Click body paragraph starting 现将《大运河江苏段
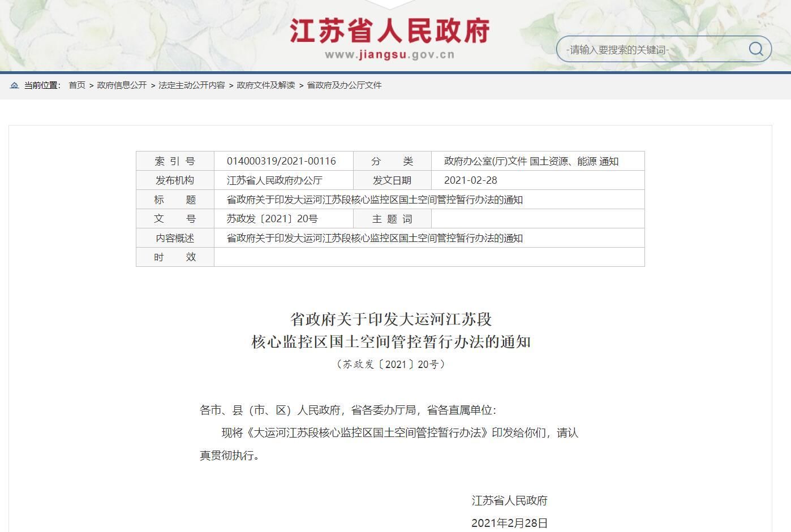Screen dimensions: 791x532 click(x=399, y=433)
